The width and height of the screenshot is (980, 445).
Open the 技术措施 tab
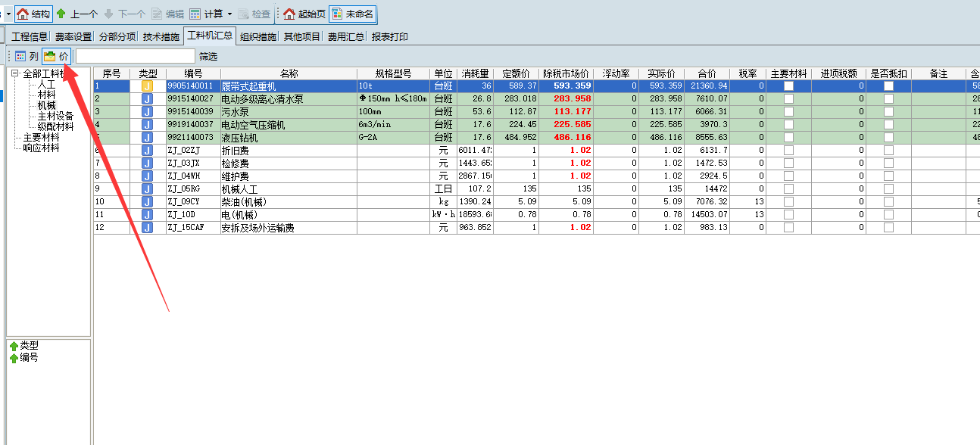161,36
